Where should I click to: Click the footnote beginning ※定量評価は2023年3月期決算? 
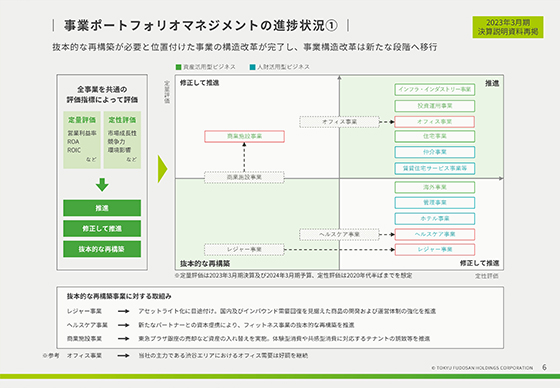[293, 275]
